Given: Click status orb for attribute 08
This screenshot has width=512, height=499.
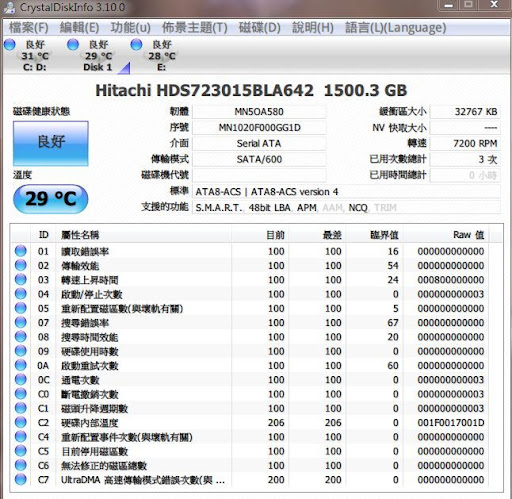Looking at the screenshot, I should 21,337.
